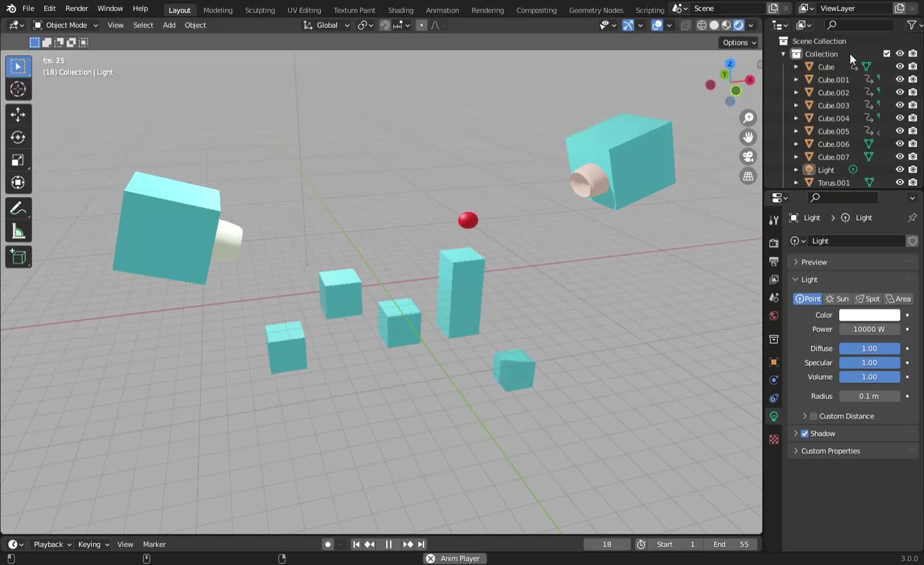Expand the Torus.001 tree item
This screenshot has width=924, height=565.
[x=796, y=183]
